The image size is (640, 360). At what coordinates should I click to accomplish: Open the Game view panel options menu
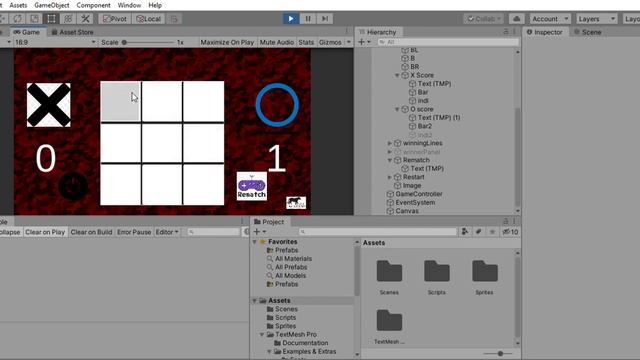click(347, 31)
